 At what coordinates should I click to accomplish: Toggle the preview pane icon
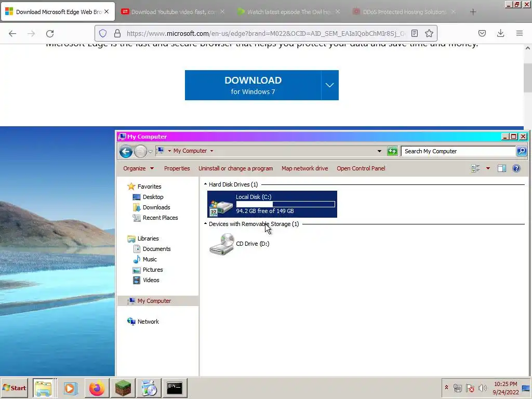[x=501, y=168]
